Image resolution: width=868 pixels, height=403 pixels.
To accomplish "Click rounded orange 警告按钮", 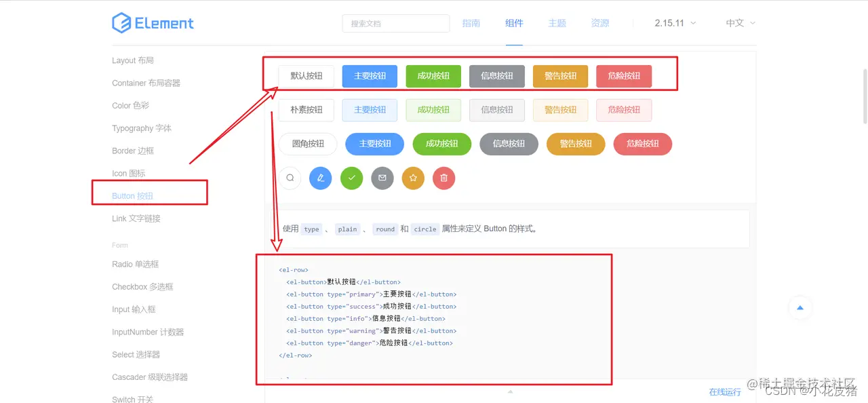I will [576, 144].
